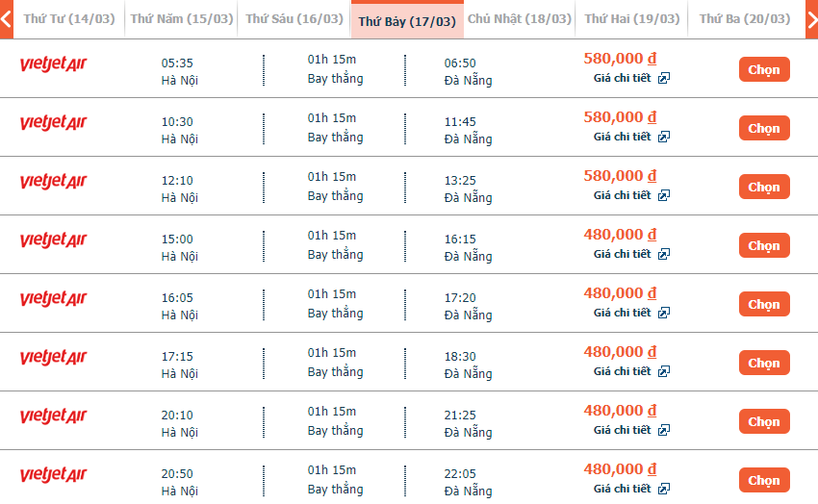Click Giá chi tiết for 12:10 flight
The height and width of the screenshot is (504, 818).
(622, 196)
